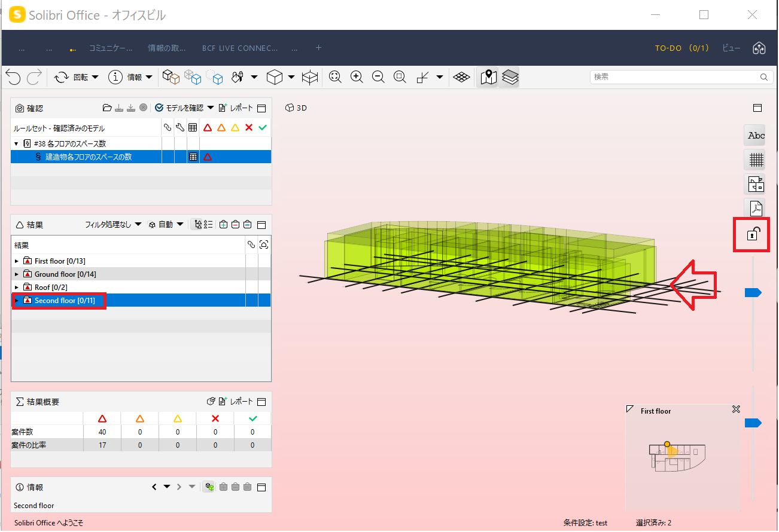Click the grid display icon on right sidebar
The height and width of the screenshot is (532, 779).
pos(756,160)
